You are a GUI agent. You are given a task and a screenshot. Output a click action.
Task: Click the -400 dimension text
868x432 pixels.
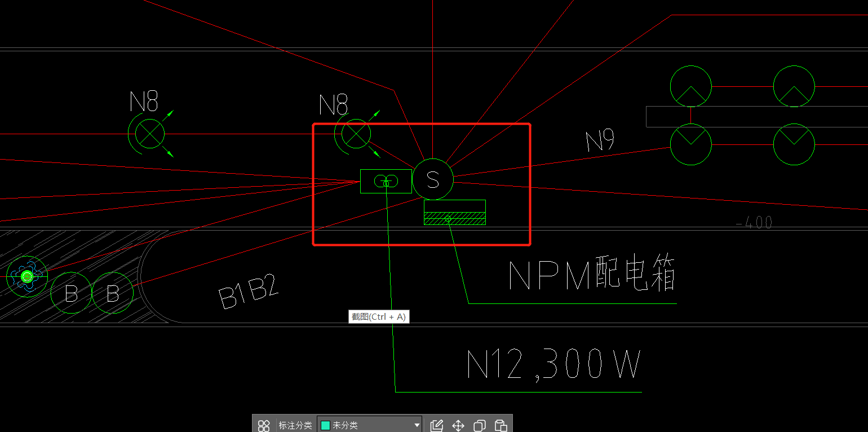coord(754,223)
